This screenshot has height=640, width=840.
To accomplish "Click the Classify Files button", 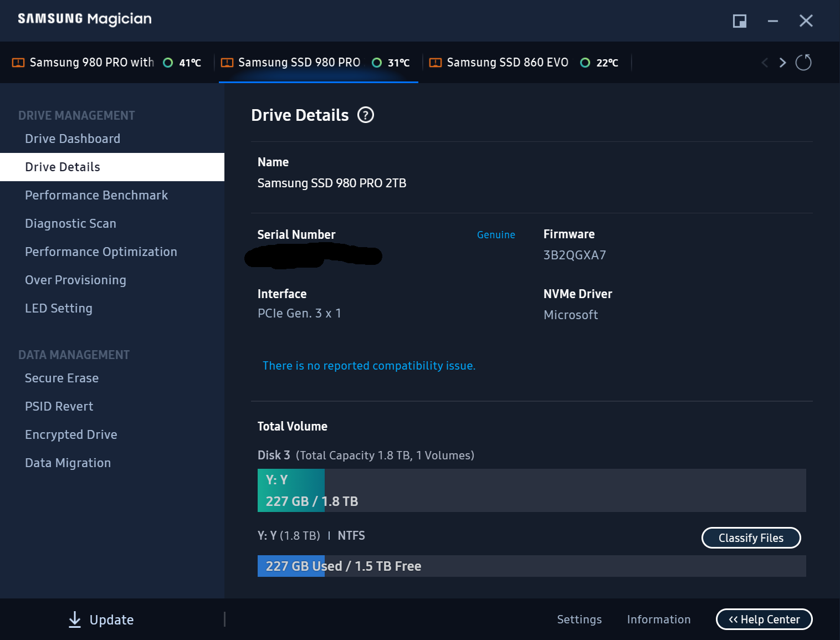I will point(751,537).
